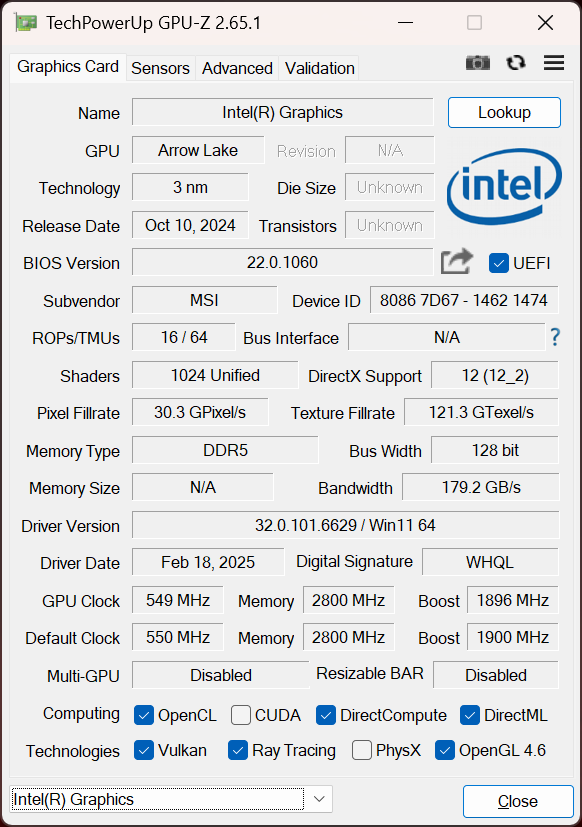This screenshot has width=582, height=827.
Task: Toggle the PhysX checkbox
Action: pos(361,750)
